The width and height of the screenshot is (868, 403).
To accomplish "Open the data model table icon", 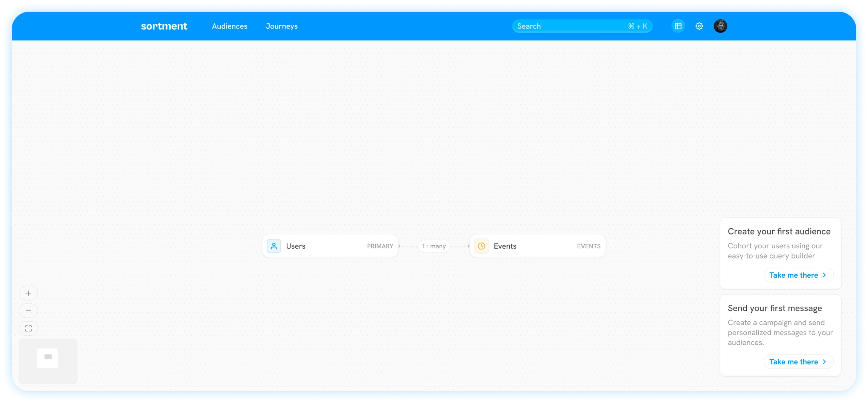I will coord(678,26).
